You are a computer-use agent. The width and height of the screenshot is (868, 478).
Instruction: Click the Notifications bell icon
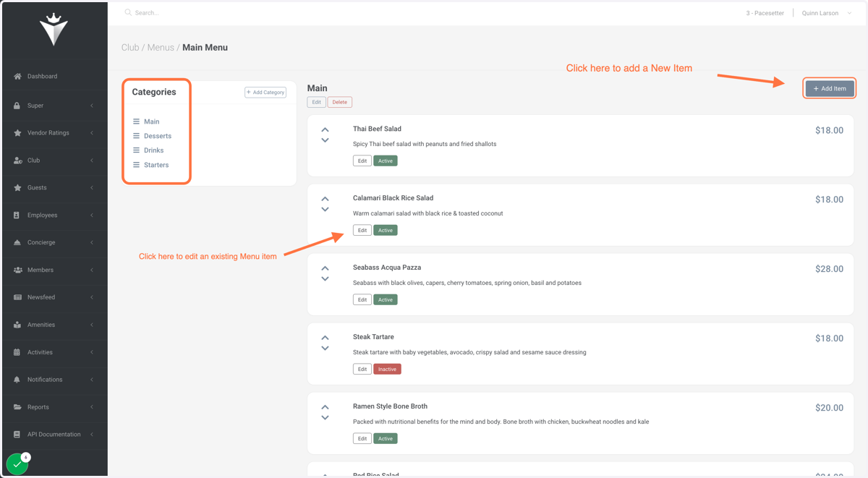pyautogui.click(x=17, y=380)
